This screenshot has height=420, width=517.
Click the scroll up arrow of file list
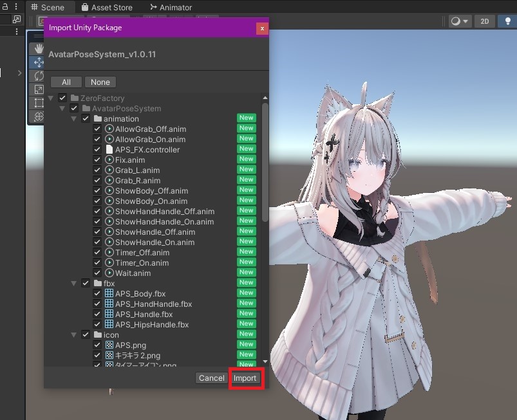pos(265,98)
